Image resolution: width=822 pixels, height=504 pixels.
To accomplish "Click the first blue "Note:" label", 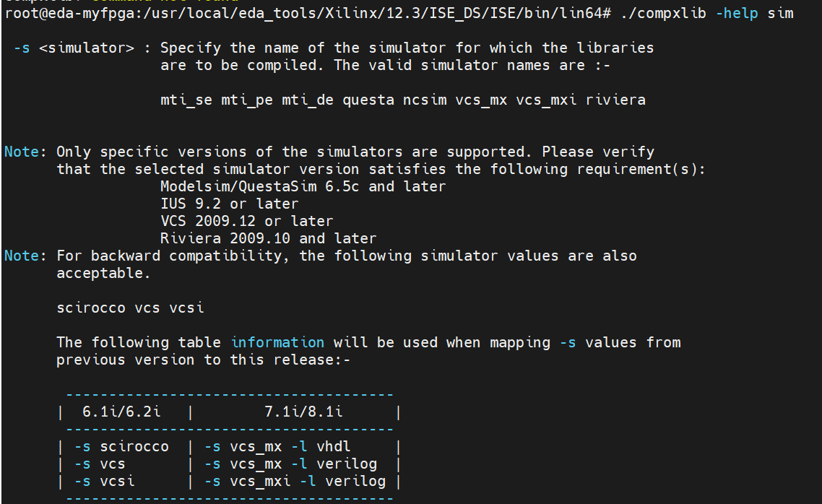I will pos(25,152).
